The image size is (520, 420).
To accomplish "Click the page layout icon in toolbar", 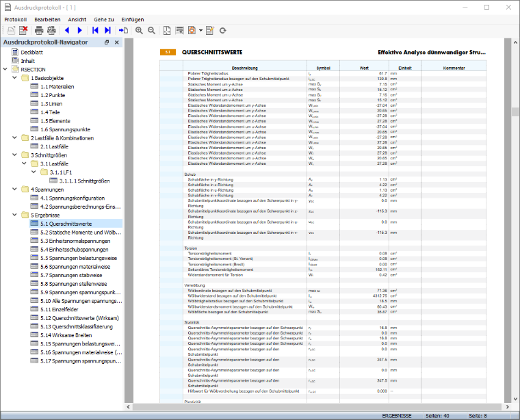I will click(x=167, y=30).
